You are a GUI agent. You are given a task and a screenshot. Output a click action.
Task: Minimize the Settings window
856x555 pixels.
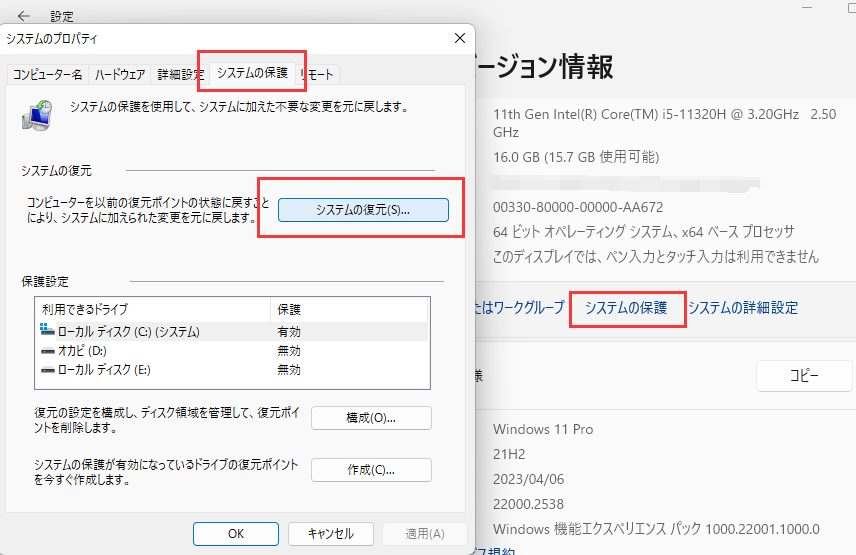(807, 8)
